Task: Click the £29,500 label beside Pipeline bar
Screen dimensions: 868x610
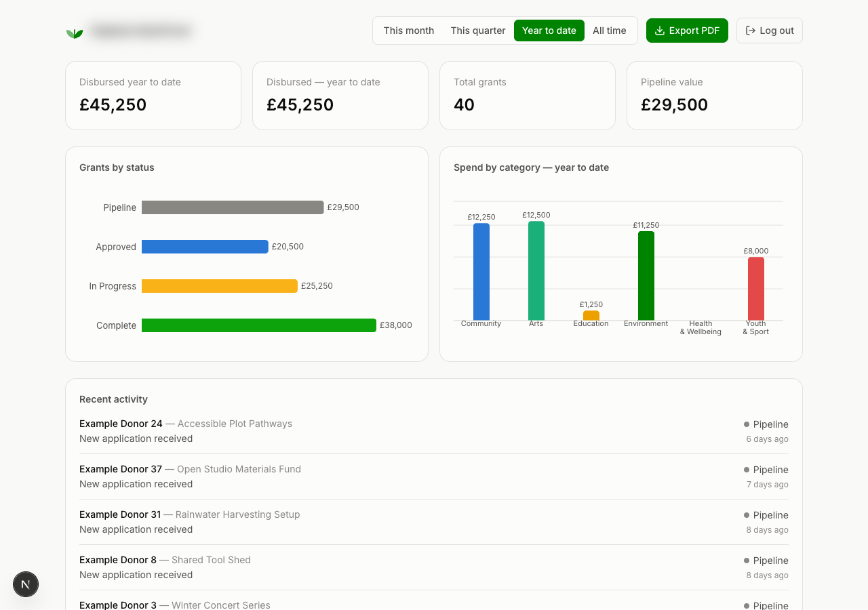Action: click(343, 207)
